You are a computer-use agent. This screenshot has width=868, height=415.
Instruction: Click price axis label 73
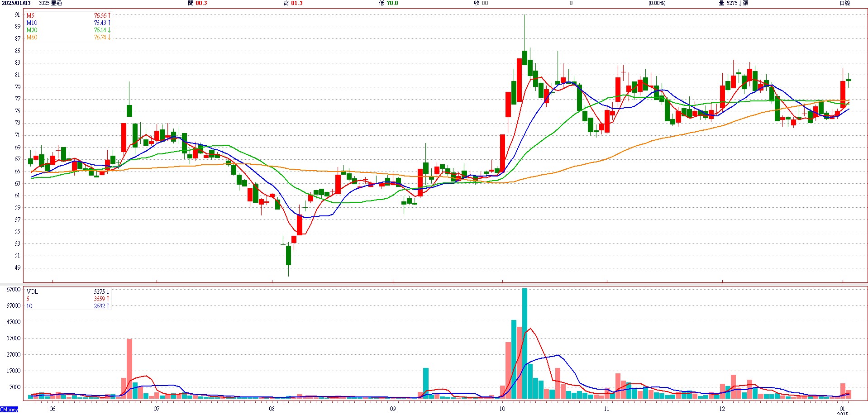click(x=18, y=123)
